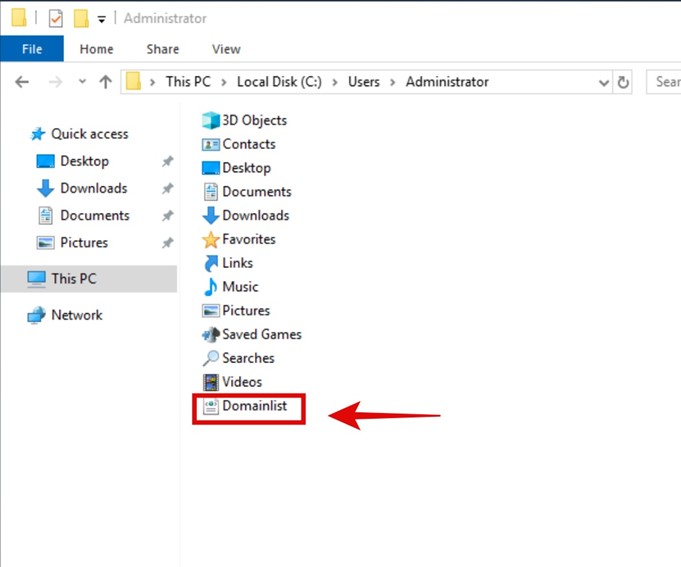Screen dimensions: 681x567
Task: Go up one folder level arrow
Action: (106, 82)
